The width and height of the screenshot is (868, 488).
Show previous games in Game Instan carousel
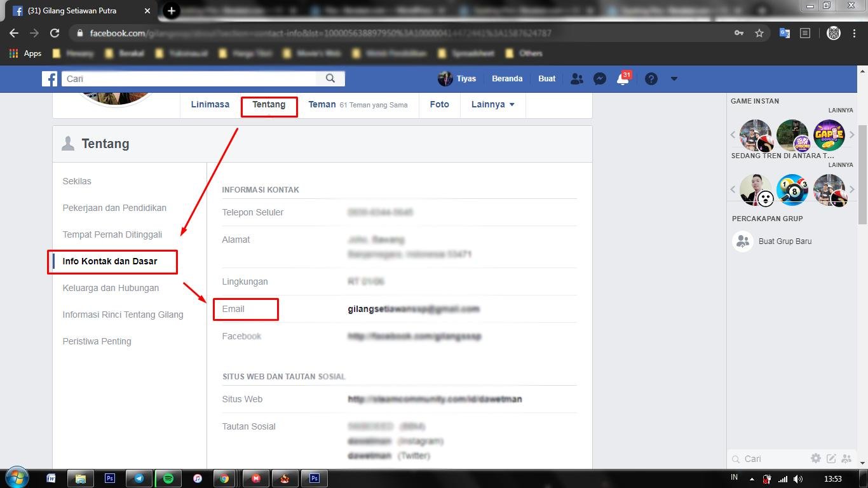(733, 134)
